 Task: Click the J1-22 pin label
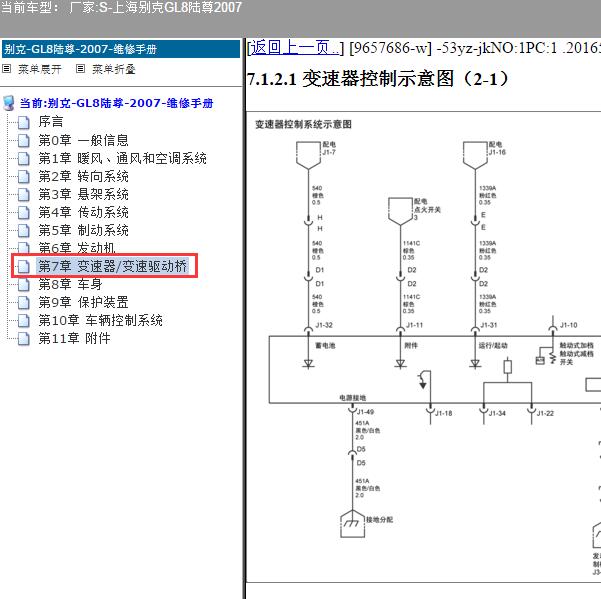(545, 413)
